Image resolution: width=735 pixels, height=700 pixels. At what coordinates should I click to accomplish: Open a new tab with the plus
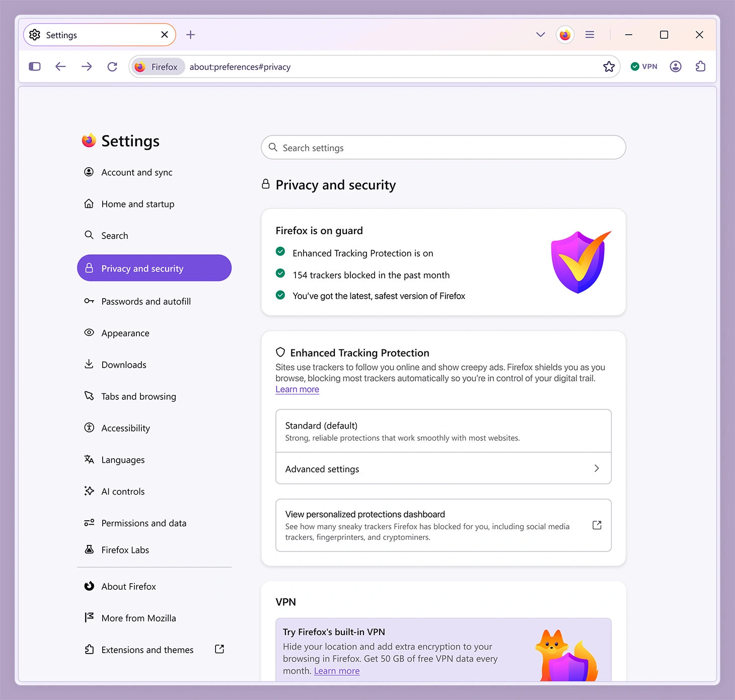tap(190, 35)
